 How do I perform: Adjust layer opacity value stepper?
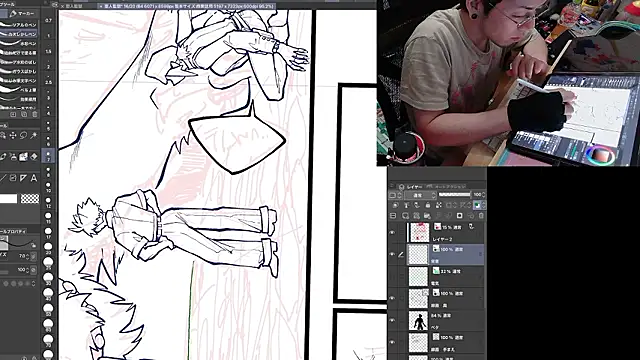(x=484, y=195)
